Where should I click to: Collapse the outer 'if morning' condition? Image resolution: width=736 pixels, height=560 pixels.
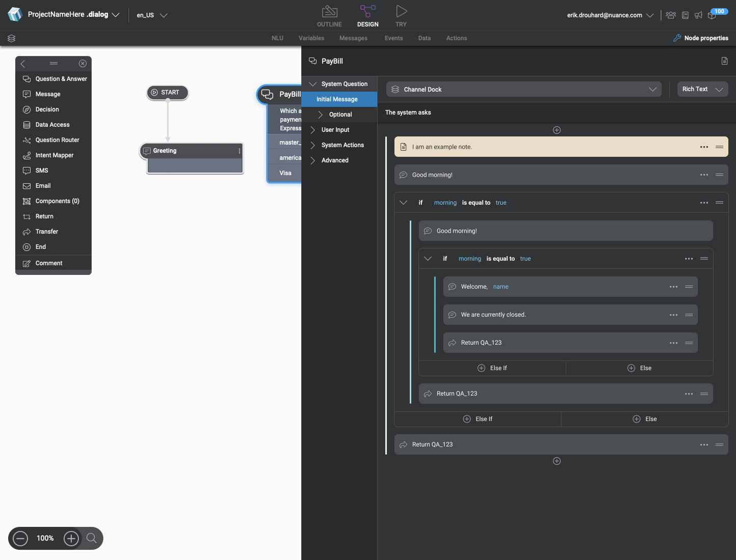404,203
